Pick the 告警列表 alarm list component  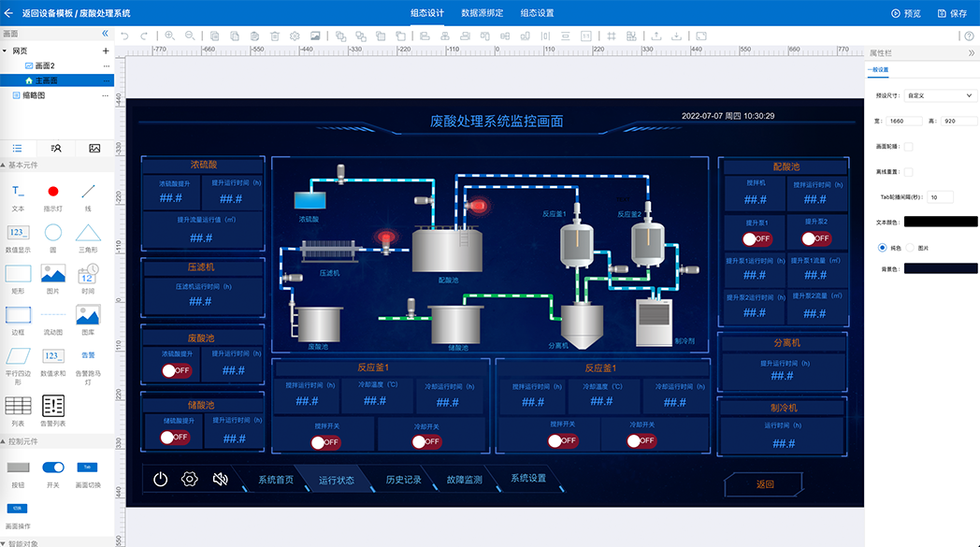click(53, 410)
